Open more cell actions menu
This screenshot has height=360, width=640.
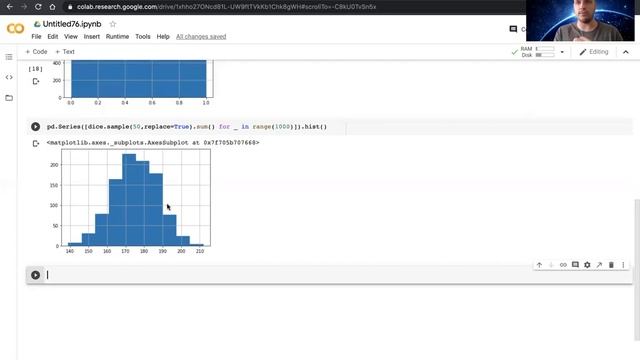(623, 265)
